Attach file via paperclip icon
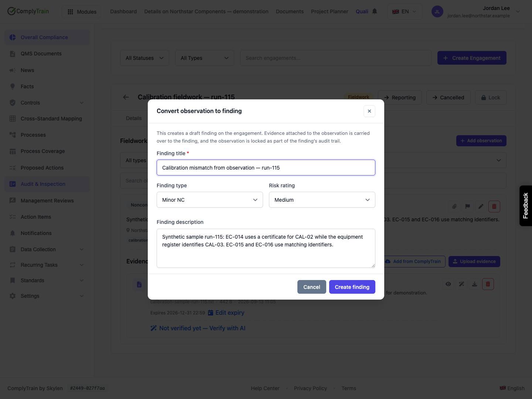The image size is (532, 399). click(x=454, y=207)
